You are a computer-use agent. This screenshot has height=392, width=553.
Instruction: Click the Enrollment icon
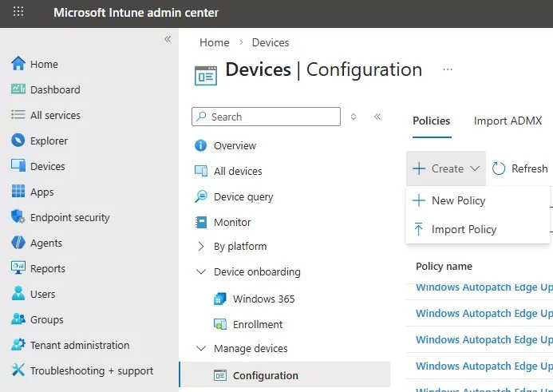[x=220, y=324]
